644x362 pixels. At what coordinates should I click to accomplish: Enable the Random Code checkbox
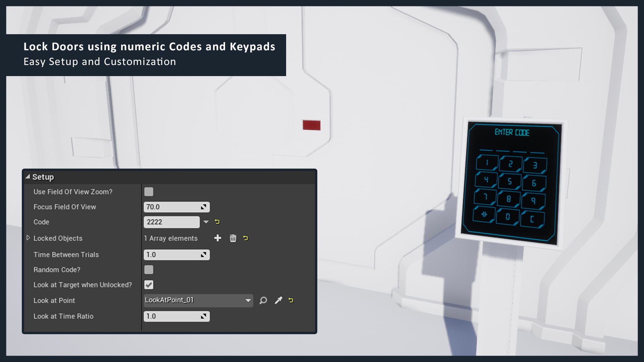(x=149, y=269)
